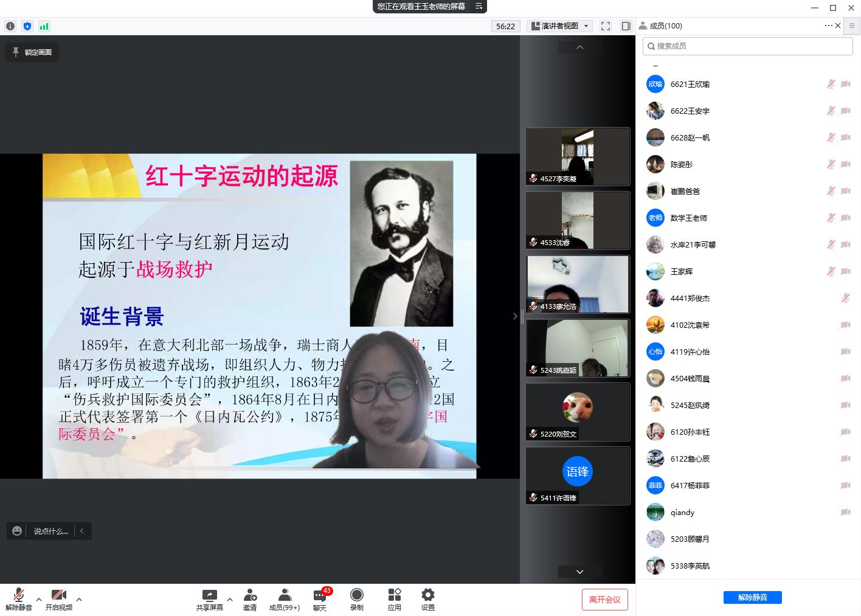Click the blue security shield icon
Screen dimensions: 861x616
(27, 26)
